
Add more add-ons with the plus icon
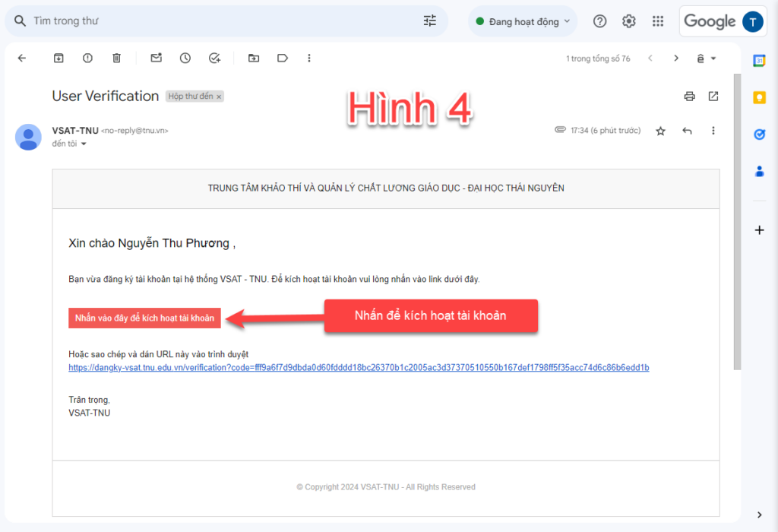click(x=759, y=230)
